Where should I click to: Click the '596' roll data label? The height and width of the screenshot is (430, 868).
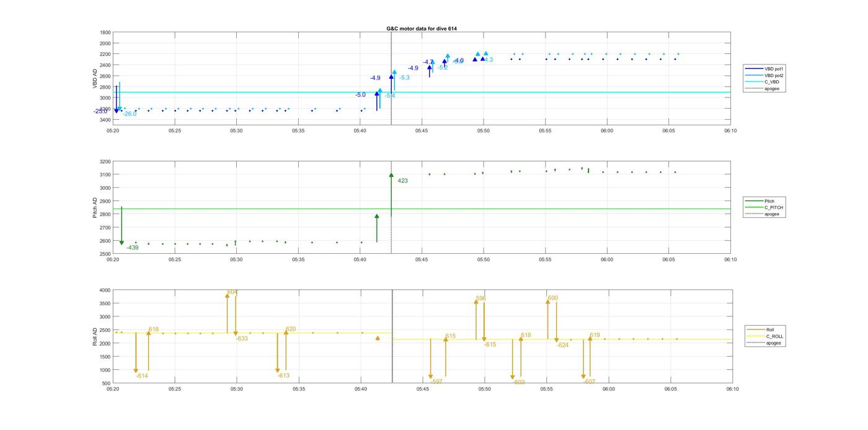coord(481,299)
